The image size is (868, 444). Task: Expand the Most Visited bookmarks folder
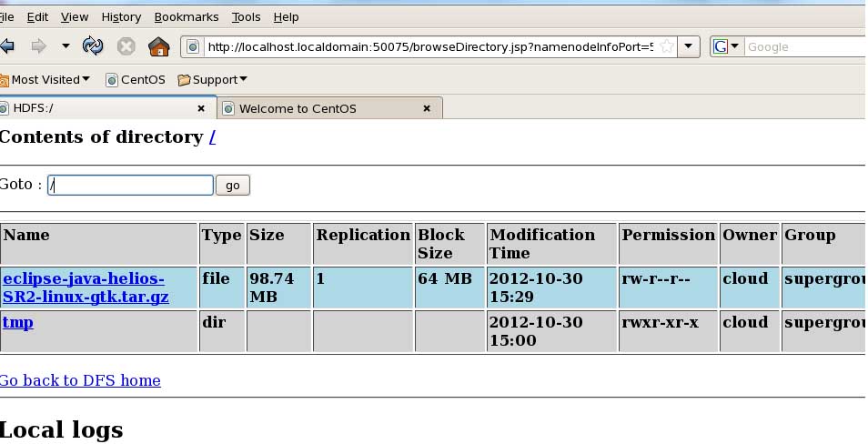[x=45, y=80]
